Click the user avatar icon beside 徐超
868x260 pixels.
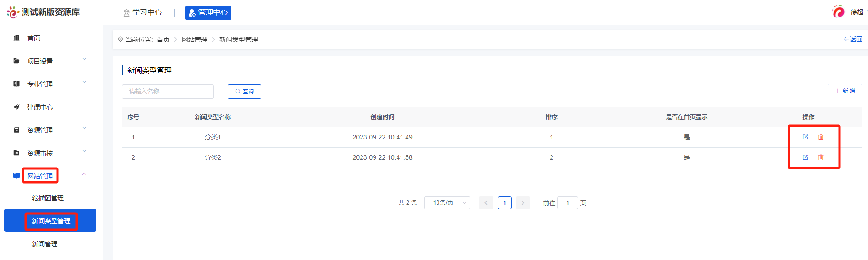(839, 12)
